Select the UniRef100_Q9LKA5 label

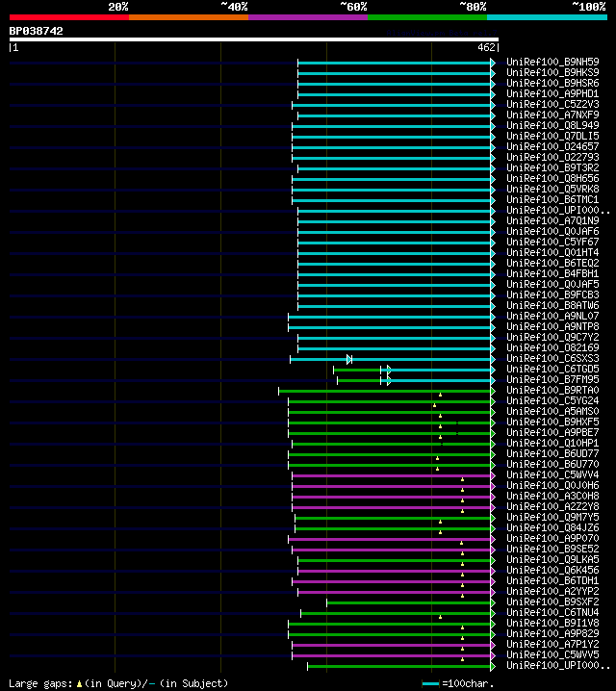point(552,559)
